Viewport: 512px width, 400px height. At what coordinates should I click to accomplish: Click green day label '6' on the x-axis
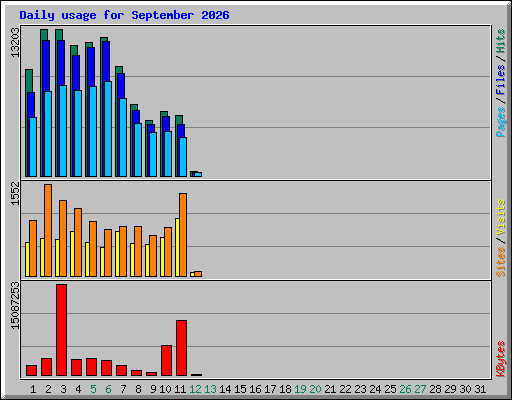[x=108, y=389]
